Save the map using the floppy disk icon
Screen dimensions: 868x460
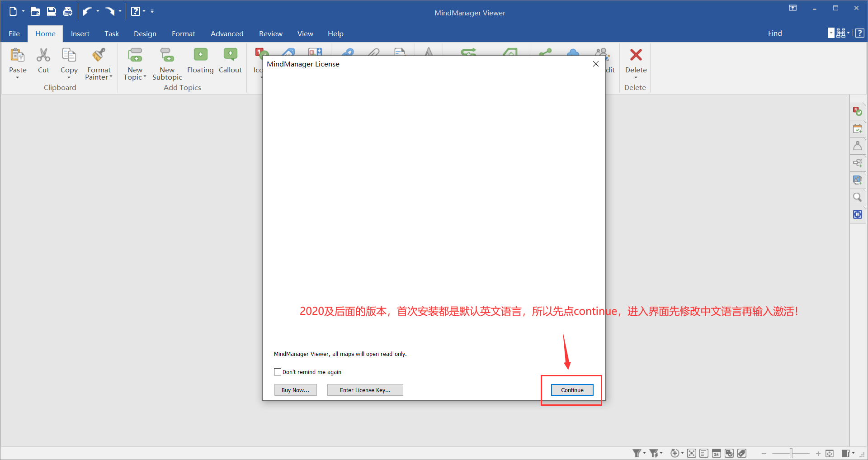click(x=52, y=11)
